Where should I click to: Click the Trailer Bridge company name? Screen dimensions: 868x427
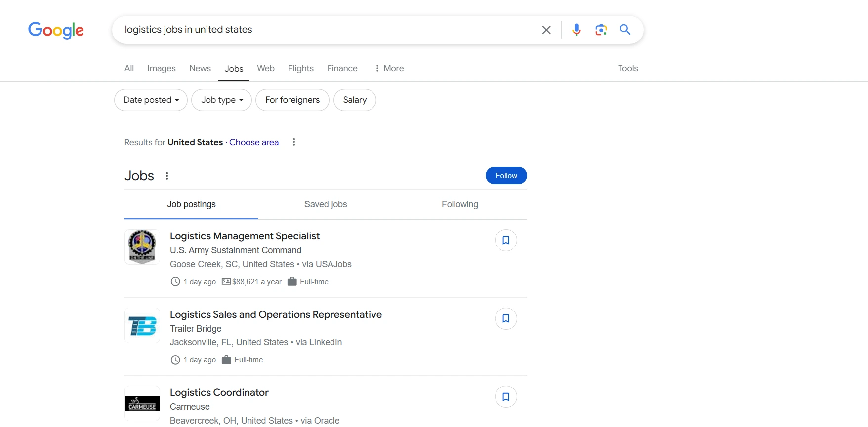[196, 329]
